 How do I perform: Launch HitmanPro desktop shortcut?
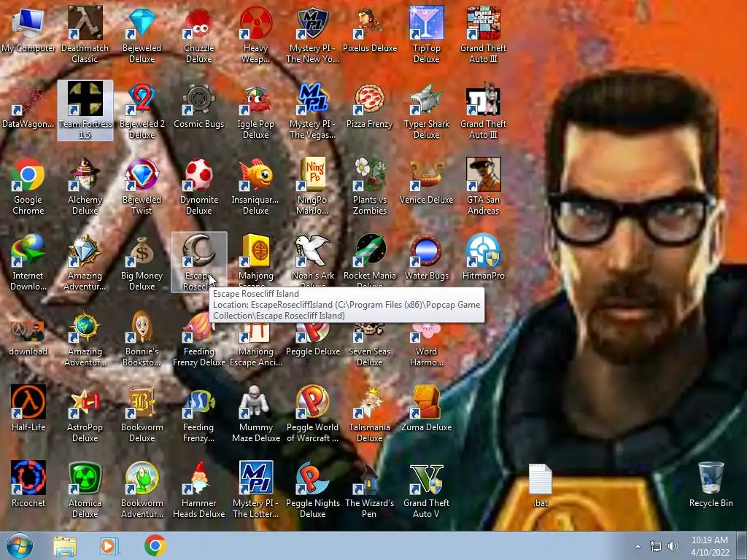coord(483,257)
